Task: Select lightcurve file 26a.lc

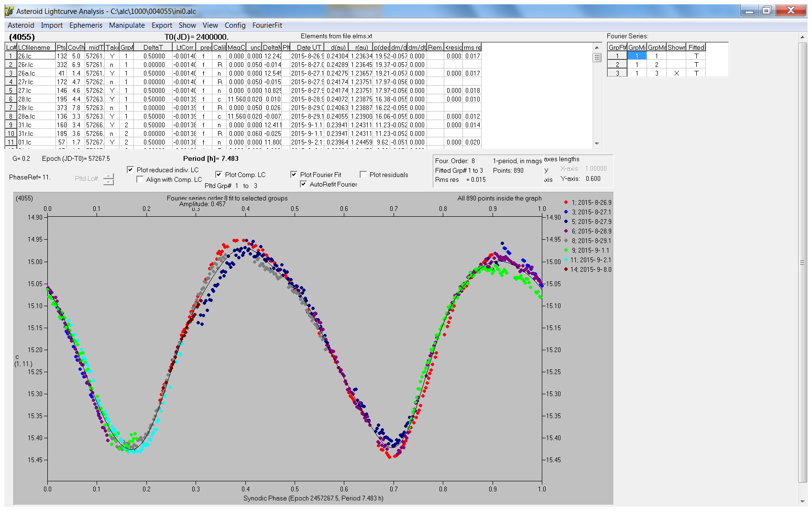Action: coord(36,73)
